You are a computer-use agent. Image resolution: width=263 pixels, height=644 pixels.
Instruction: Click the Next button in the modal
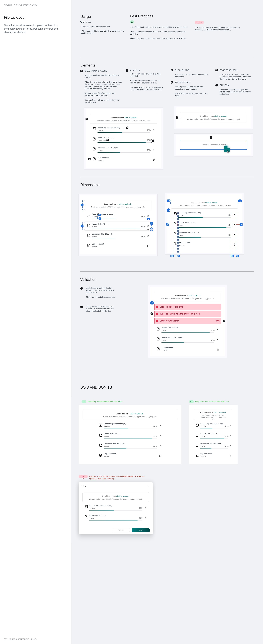pos(141,530)
